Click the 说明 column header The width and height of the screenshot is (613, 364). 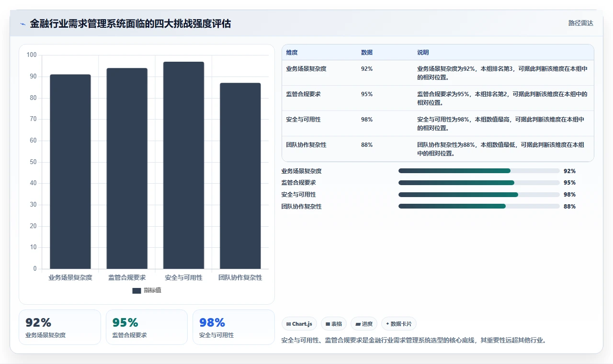tap(423, 53)
